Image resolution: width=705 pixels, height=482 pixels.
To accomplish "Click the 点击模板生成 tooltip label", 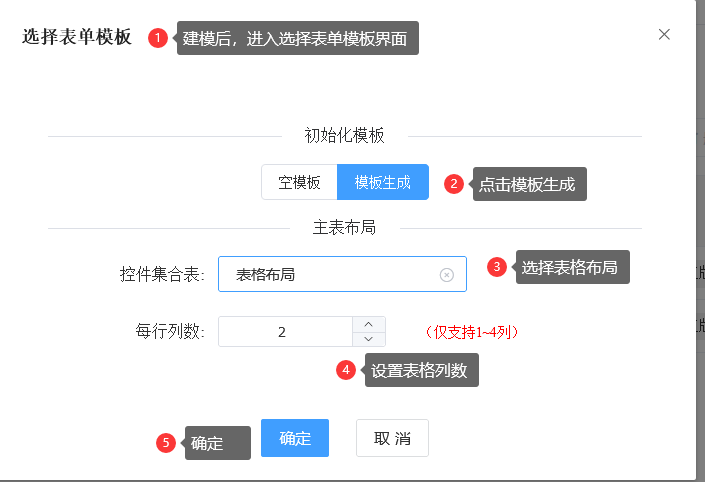I will click(530, 184).
